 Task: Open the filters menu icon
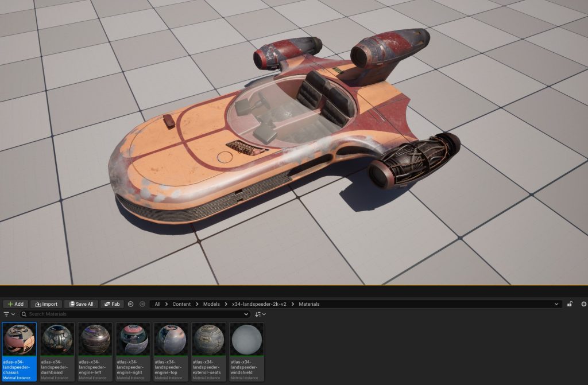pyautogui.click(x=9, y=314)
